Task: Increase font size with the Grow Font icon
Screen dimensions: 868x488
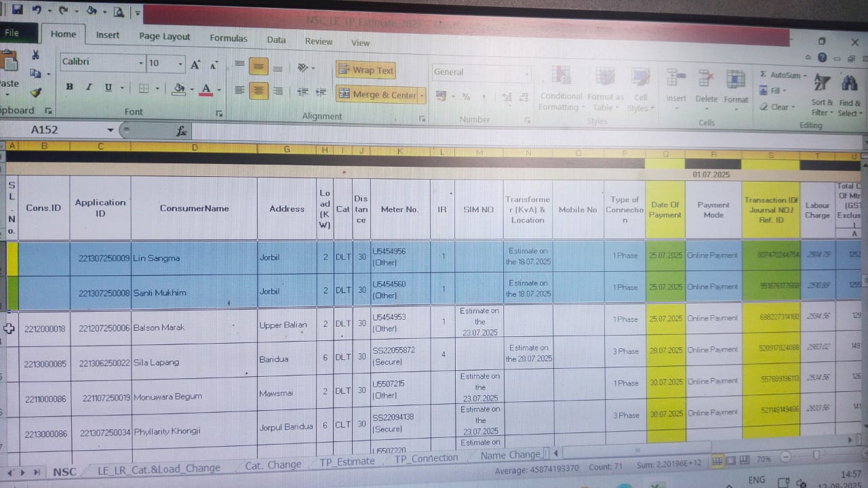Action: (195, 64)
